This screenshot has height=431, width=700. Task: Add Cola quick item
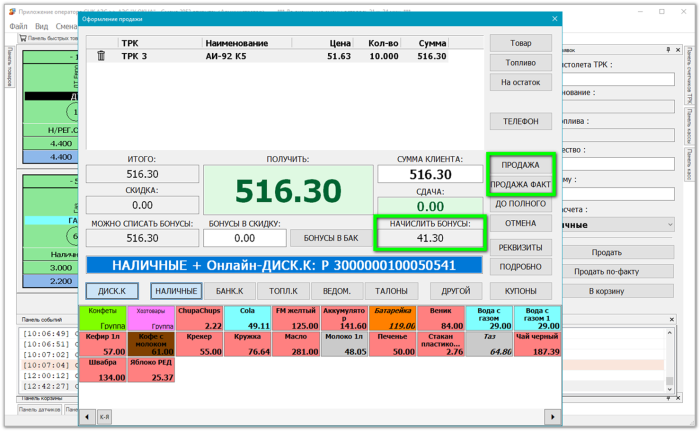(x=247, y=318)
